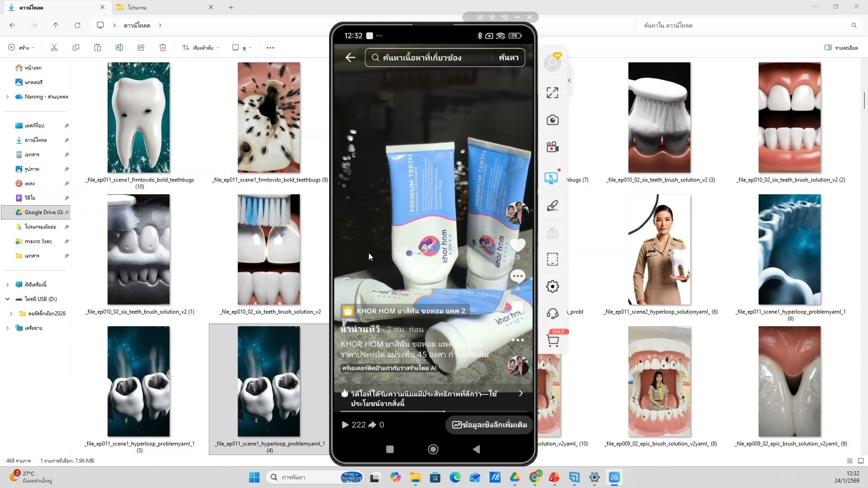The height and width of the screenshot is (488, 868).
Task: Open mirror app settings gear
Action: [x=552, y=286]
